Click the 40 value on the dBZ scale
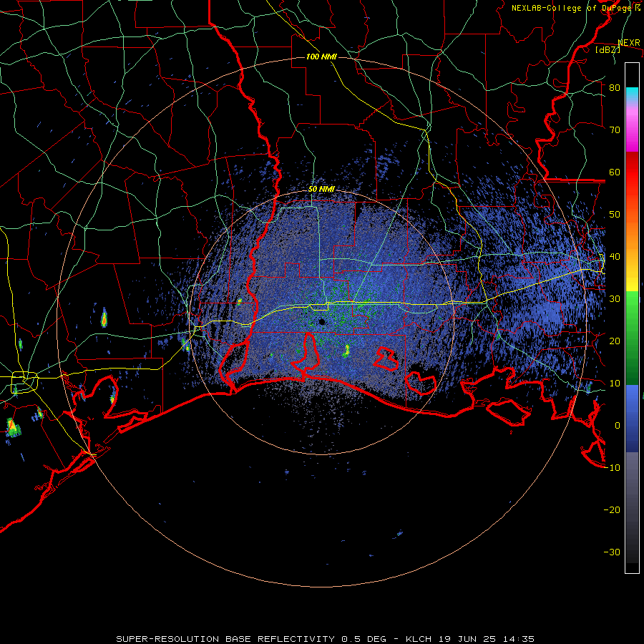This screenshot has height=644, width=644. 615,257
